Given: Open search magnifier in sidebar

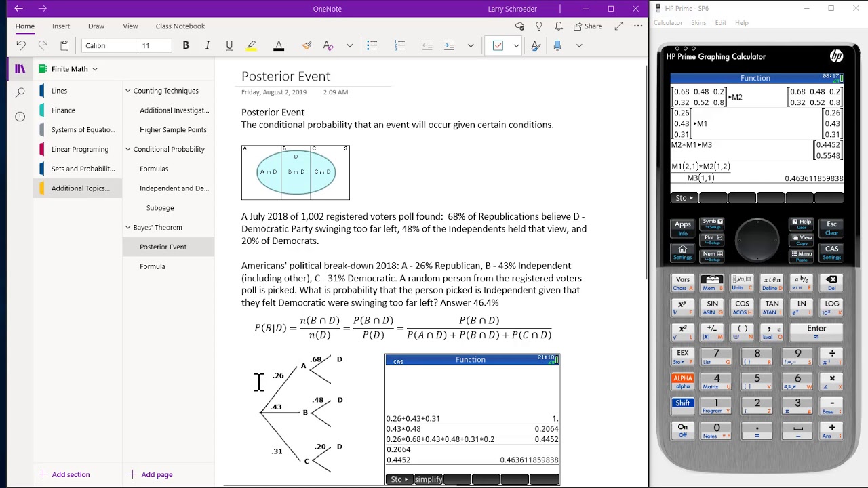Looking at the screenshot, I should [20, 92].
